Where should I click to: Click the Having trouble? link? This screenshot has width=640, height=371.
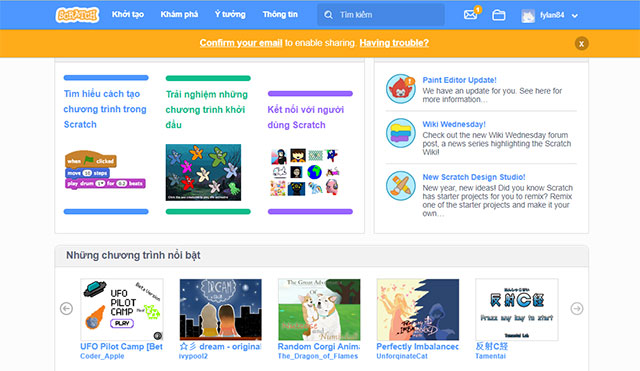tap(394, 43)
